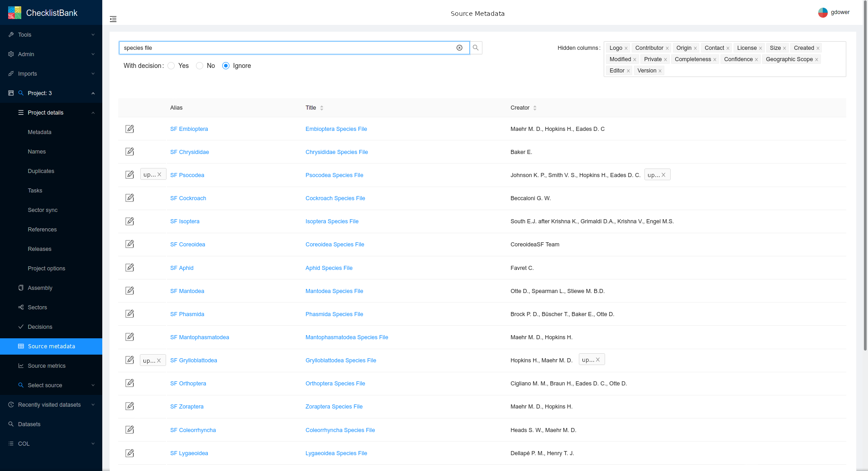Click the edit pencil next to SF Embioptera
Image resolution: width=868 pixels, height=471 pixels.
coord(130,129)
